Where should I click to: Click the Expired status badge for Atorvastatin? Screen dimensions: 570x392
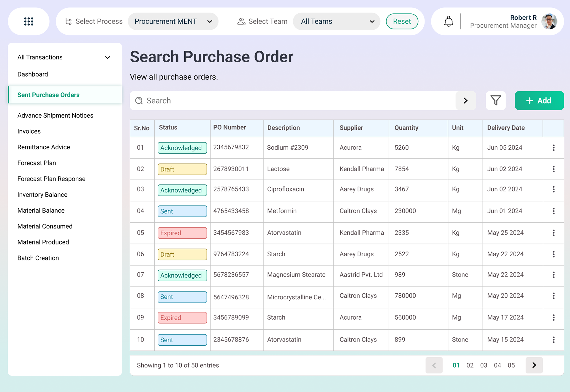point(182,233)
